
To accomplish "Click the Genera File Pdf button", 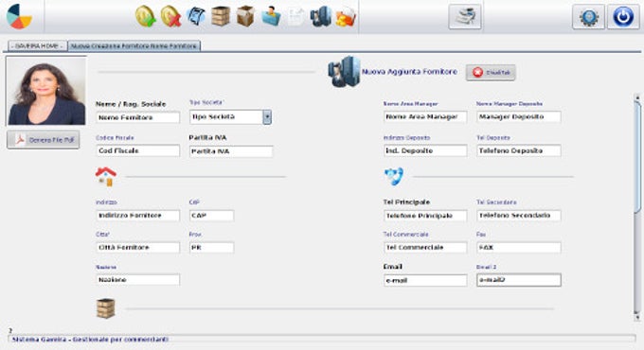I will click(44, 140).
